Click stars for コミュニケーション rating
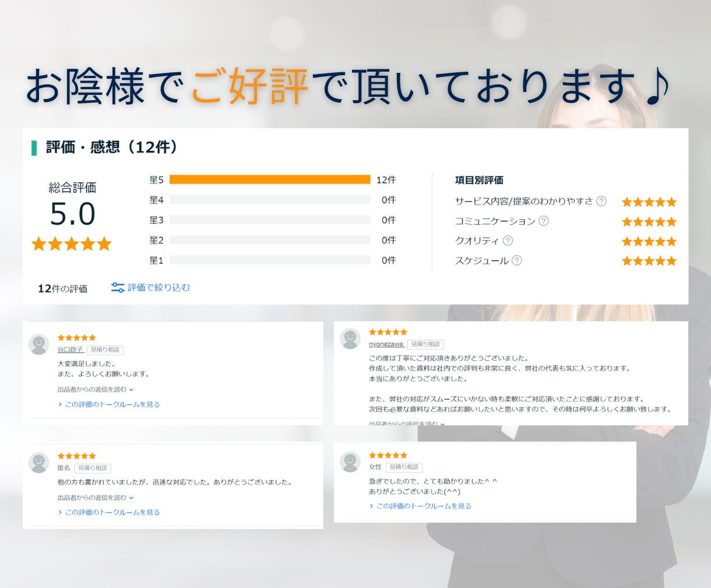 point(649,222)
